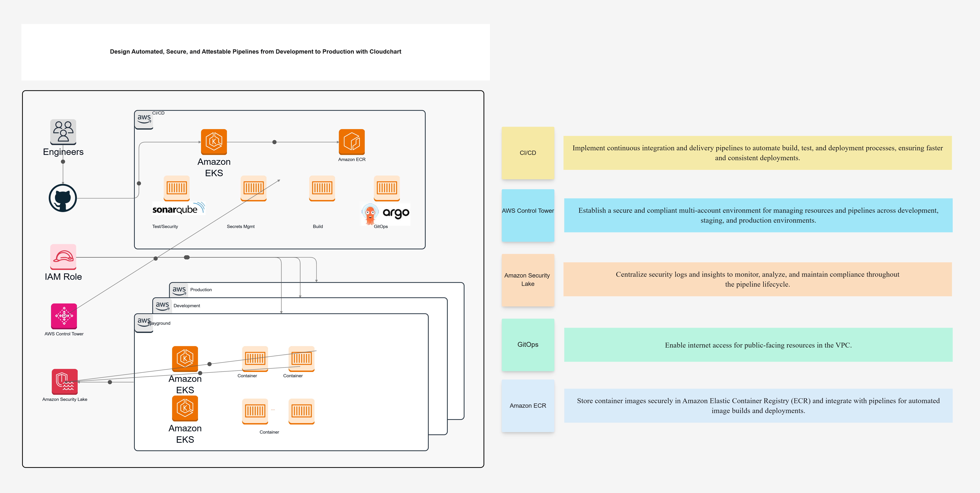Click the connector dot below Engineers
Screen dimensions: 980x493
coord(63,162)
